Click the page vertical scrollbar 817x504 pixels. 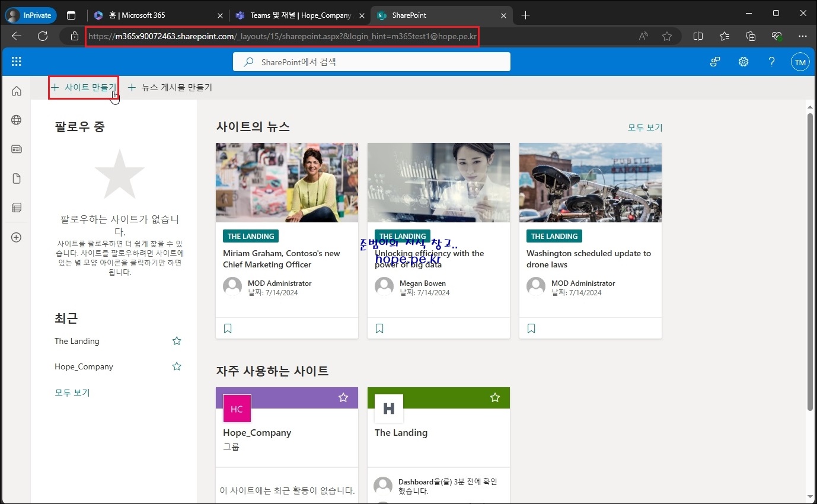coord(810,261)
